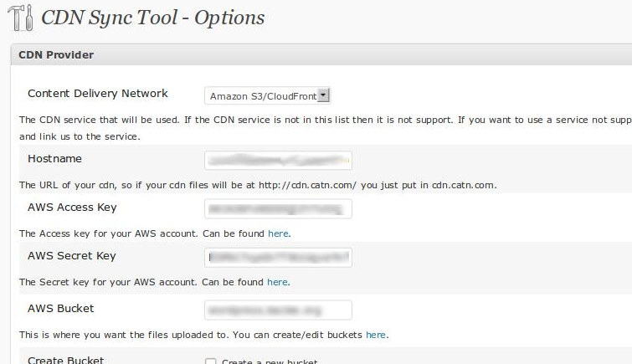Select the AWS Bucket text field

(x=278, y=310)
